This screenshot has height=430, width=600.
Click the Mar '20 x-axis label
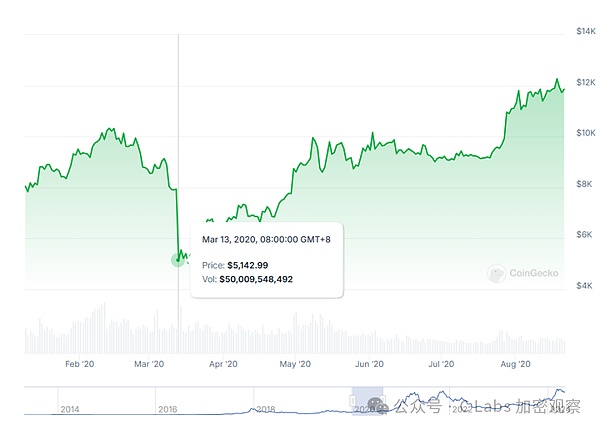pyautogui.click(x=148, y=366)
